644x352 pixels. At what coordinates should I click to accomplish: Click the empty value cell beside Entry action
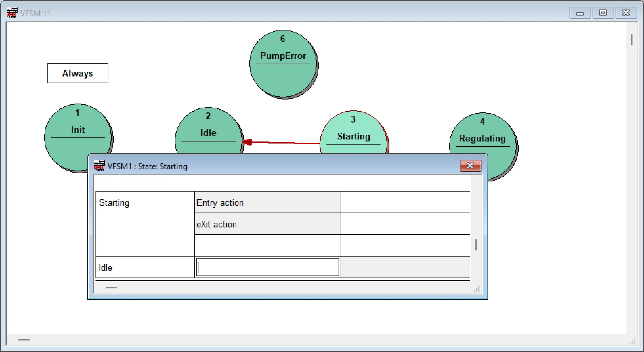pos(405,202)
